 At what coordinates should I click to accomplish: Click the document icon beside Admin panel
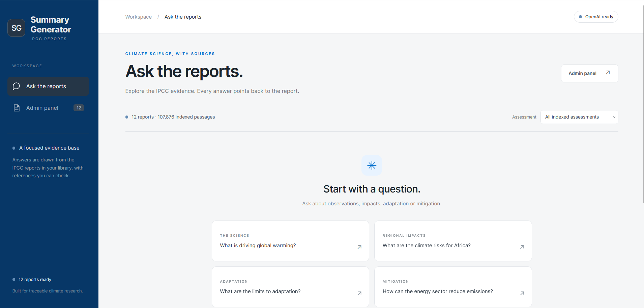(x=17, y=108)
